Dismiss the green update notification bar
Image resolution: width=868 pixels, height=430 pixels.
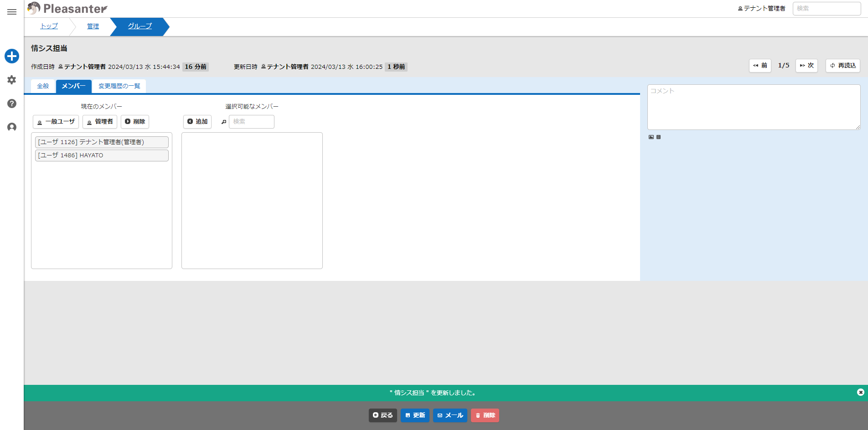click(x=860, y=392)
